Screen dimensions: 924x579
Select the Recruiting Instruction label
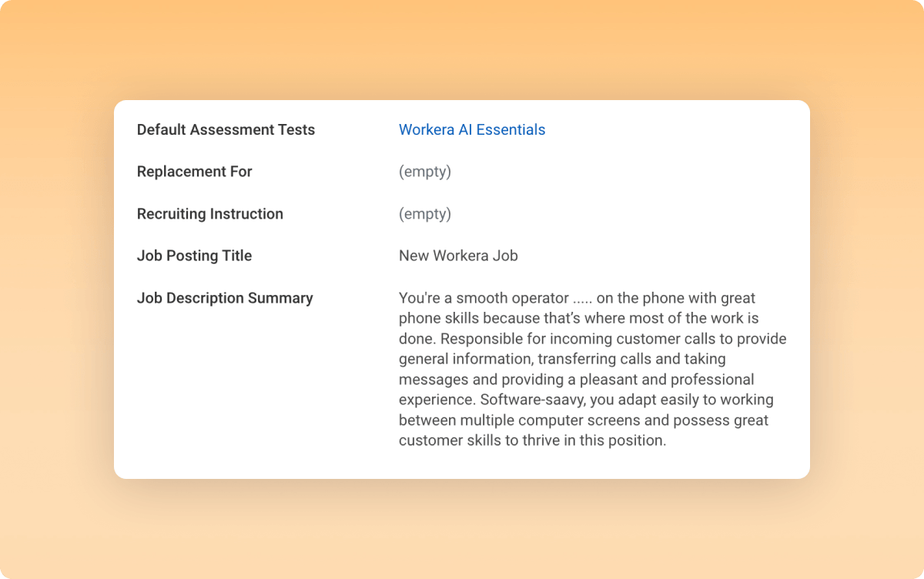[210, 214]
